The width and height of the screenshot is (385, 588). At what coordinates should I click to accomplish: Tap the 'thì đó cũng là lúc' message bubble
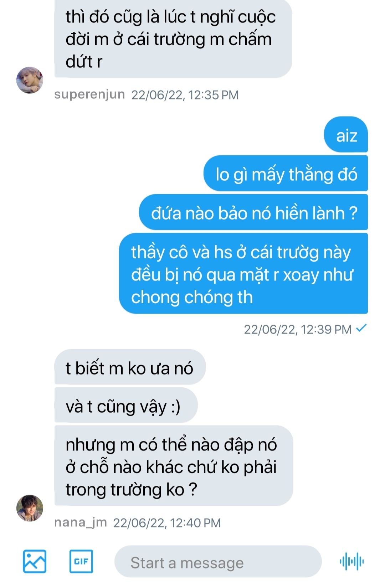coord(173,38)
